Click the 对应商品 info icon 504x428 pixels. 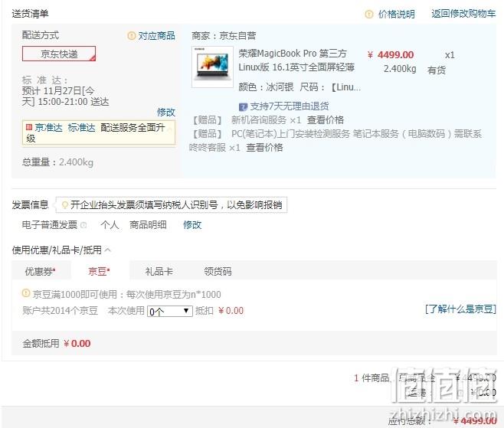(x=132, y=36)
